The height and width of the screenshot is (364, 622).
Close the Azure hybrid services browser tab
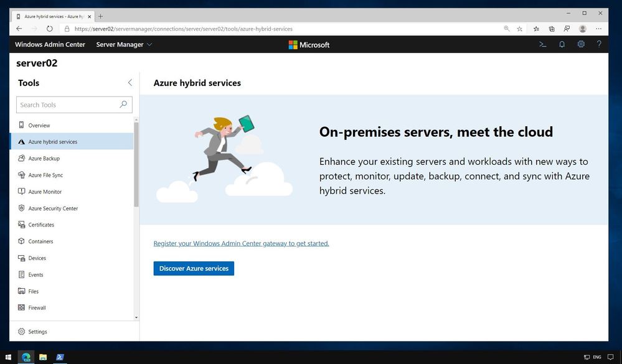tap(89, 17)
